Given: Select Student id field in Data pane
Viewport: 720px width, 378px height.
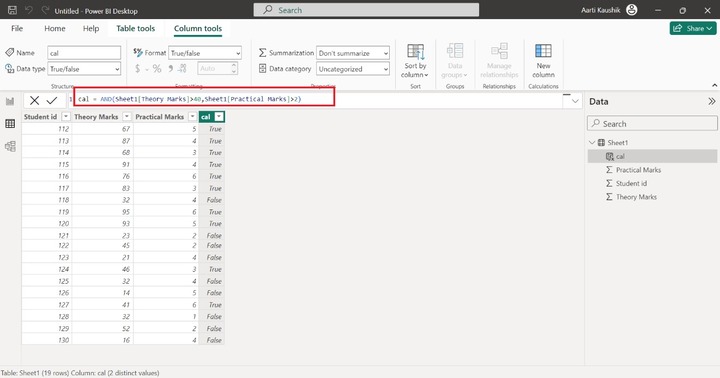Looking at the screenshot, I should (631, 183).
